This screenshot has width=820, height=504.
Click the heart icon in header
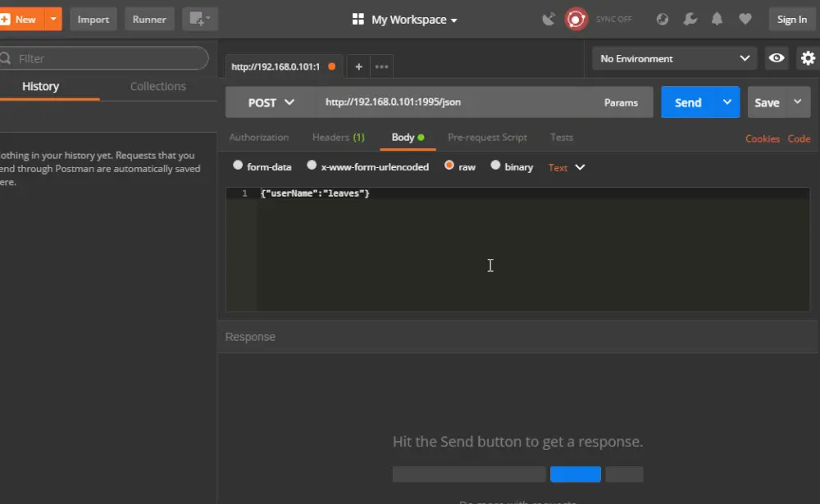tap(745, 20)
